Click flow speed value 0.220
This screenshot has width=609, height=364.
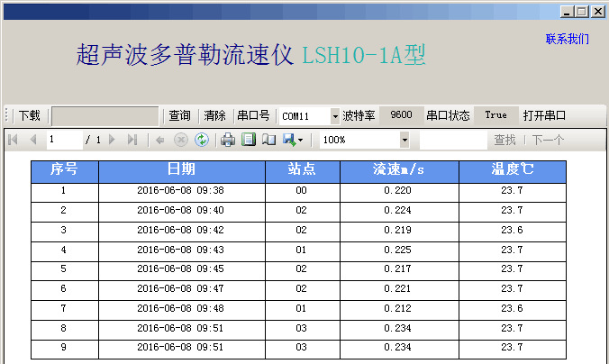(397, 191)
